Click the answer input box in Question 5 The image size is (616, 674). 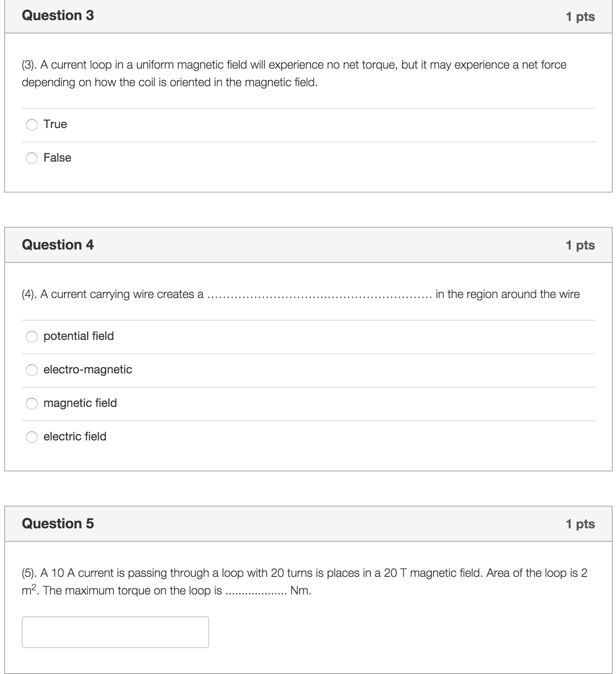tap(115, 632)
